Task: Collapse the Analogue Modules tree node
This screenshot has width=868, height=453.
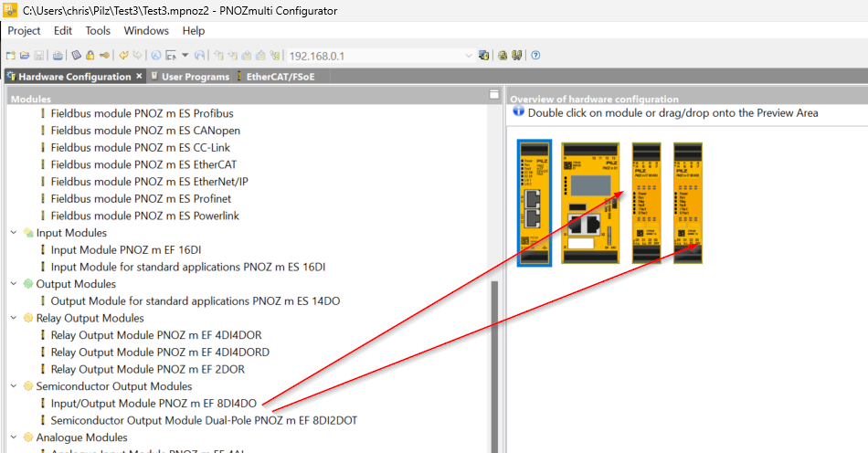Action: coord(14,437)
